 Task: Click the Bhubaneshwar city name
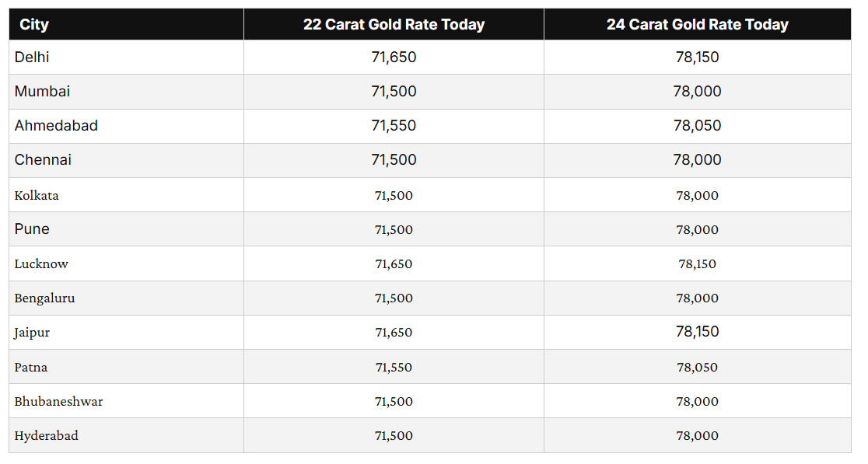click(x=58, y=402)
